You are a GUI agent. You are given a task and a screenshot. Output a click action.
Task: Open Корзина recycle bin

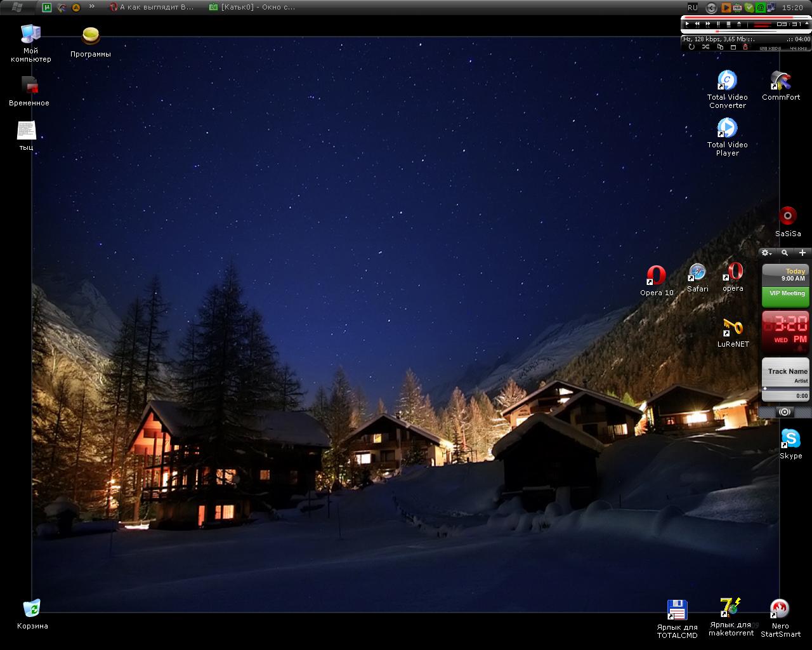32,609
